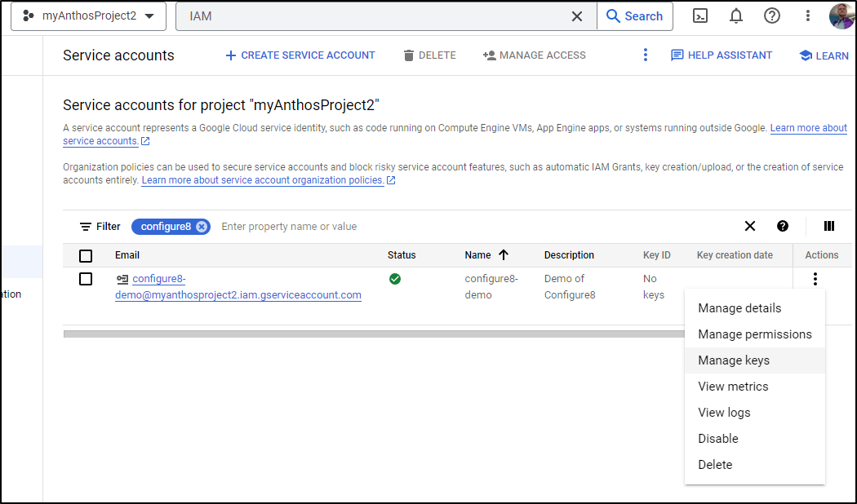Click the 'No keys' Key ID cell
The width and height of the screenshot is (857, 504).
click(654, 287)
